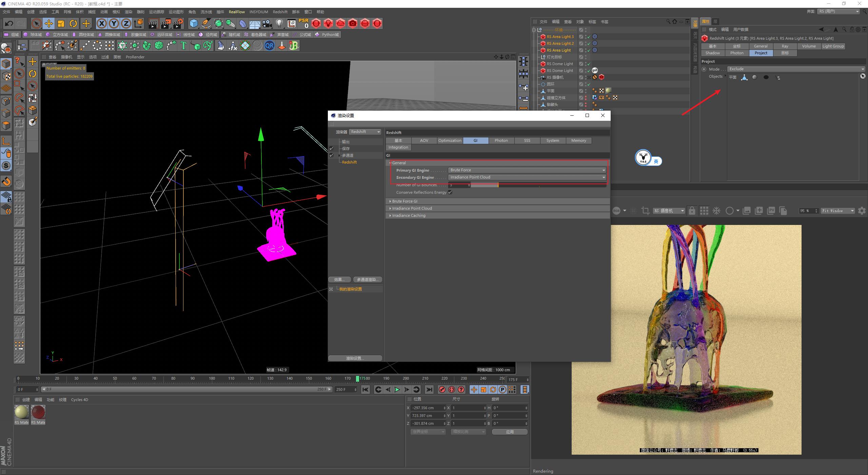Select the Rotate tool in the toolbar

click(x=73, y=23)
